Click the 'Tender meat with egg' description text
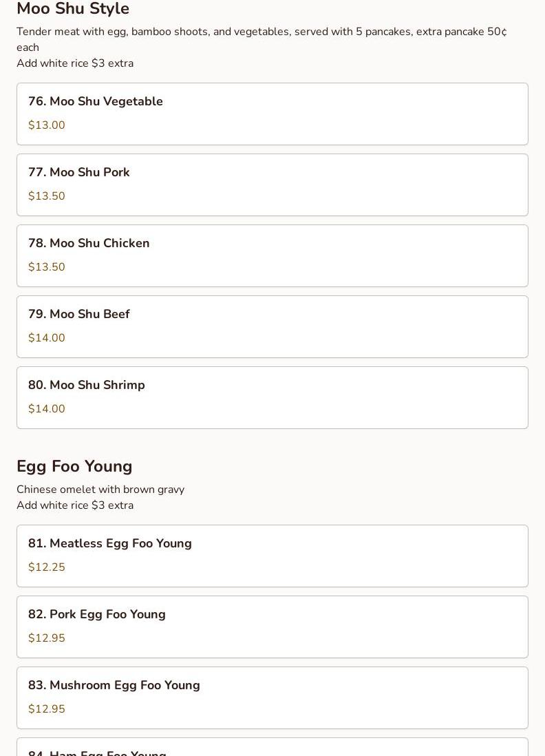 [261, 39]
